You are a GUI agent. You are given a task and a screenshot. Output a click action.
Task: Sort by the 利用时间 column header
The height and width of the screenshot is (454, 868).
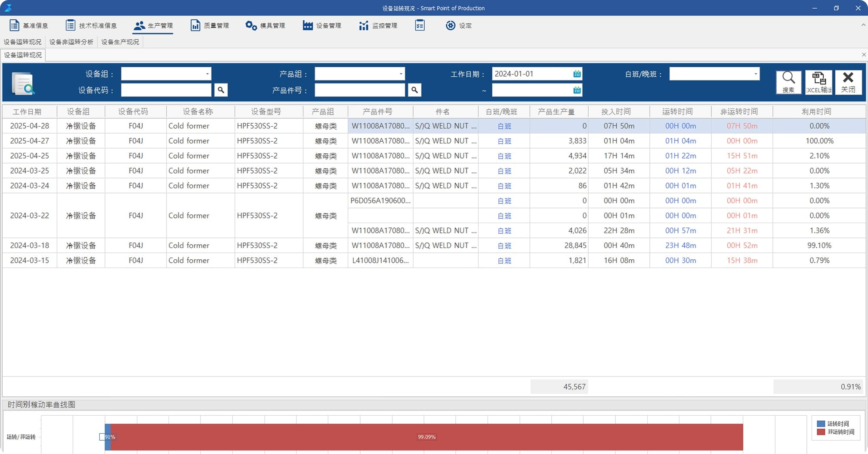pos(816,112)
